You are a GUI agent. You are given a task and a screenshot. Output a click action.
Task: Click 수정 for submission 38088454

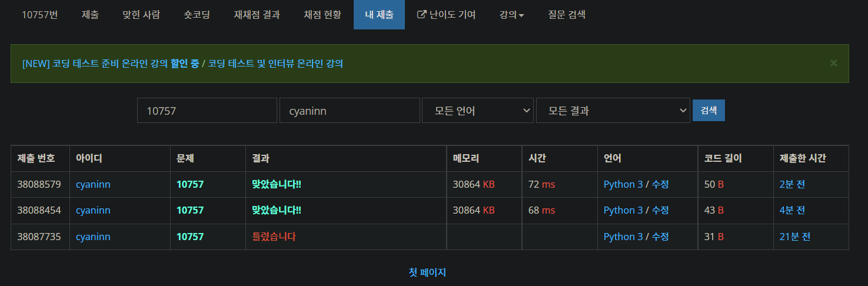click(x=660, y=210)
